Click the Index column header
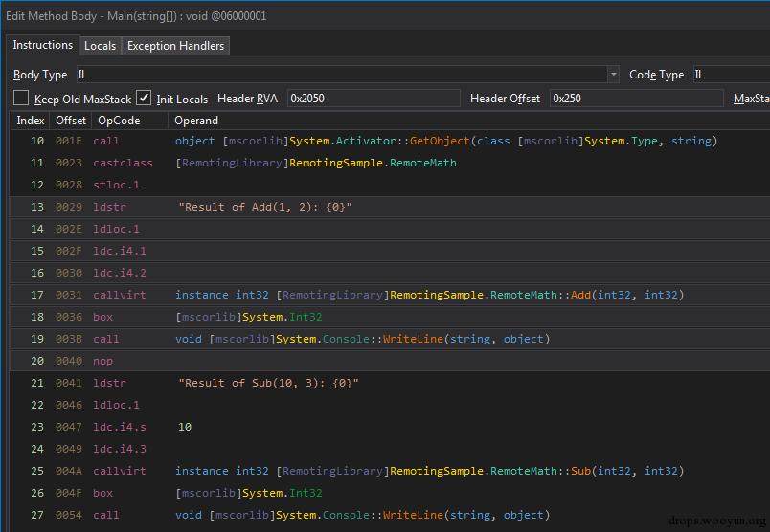770x532 pixels. (31, 121)
